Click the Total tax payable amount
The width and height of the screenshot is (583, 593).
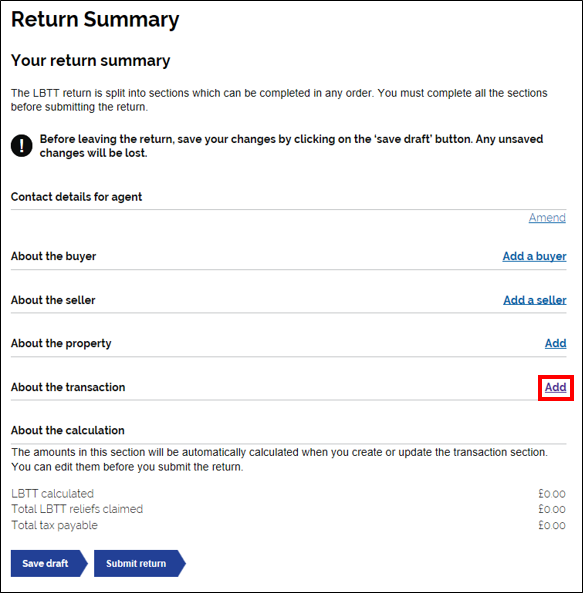[552, 525]
